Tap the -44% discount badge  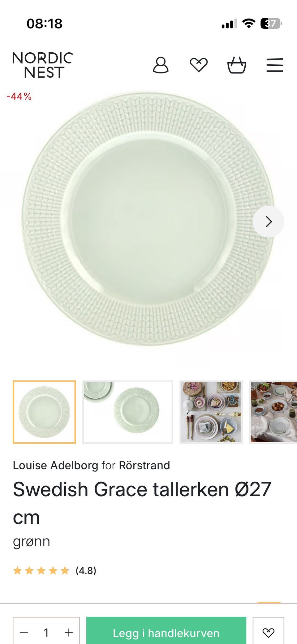(x=19, y=96)
